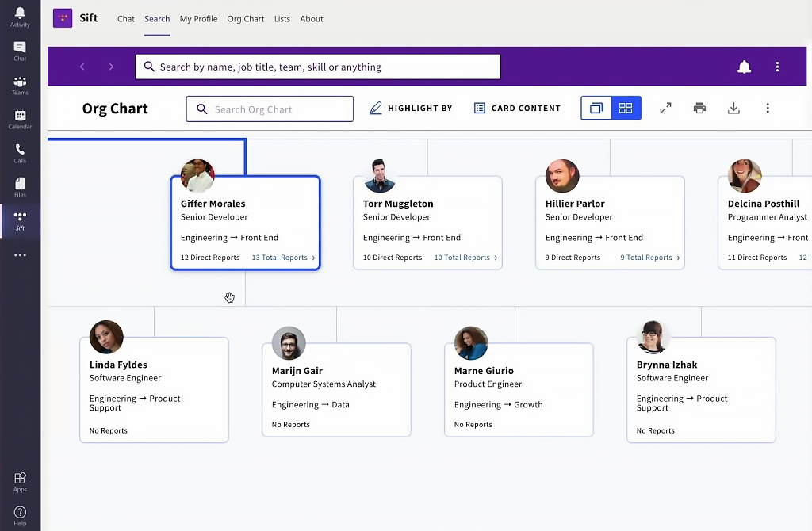Open the Help icon in sidebar
812x531 pixels.
point(20,515)
